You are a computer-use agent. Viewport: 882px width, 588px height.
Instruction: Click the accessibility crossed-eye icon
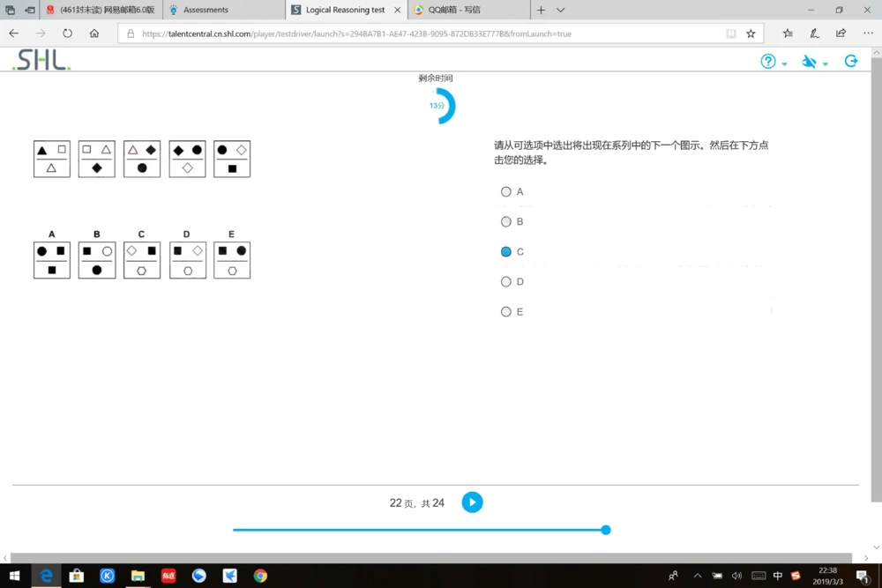[809, 61]
